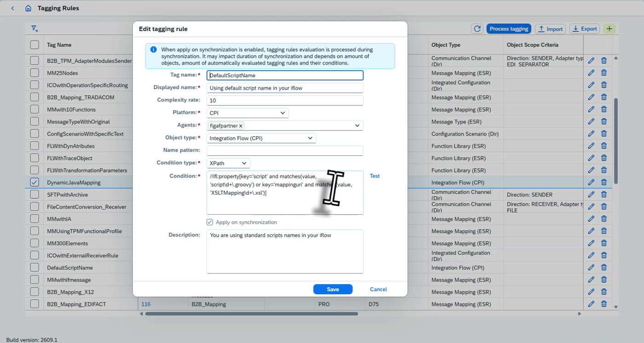Click the Test link beside Condition

[x=374, y=176]
